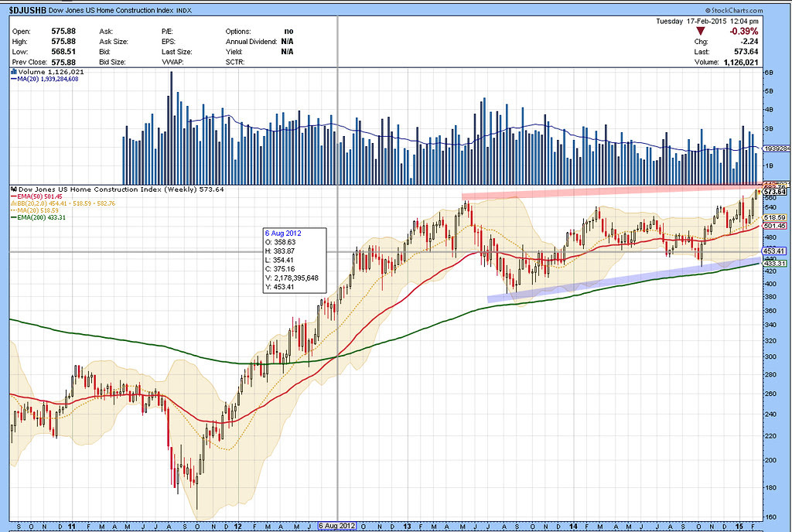Click the 6 Aug 2012 tooltip date heading
This screenshot has width=792, height=532.
pos(283,234)
